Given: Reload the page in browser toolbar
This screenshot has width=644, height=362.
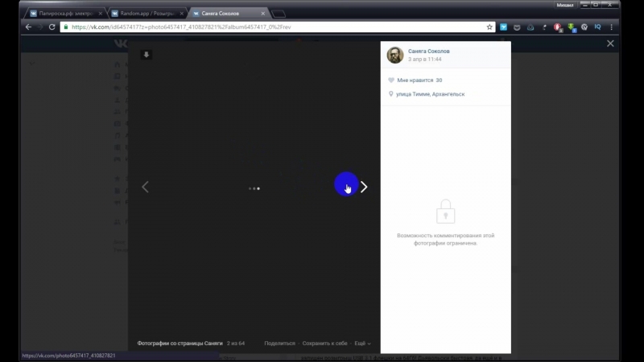Looking at the screenshot, I should click(53, 27).
